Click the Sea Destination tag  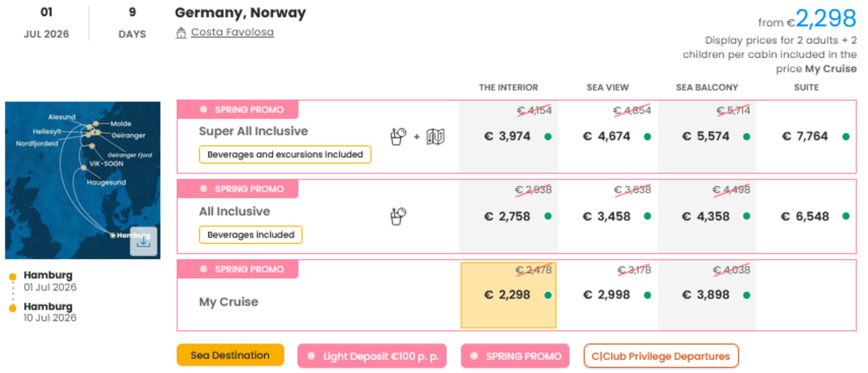pos(230,355)
